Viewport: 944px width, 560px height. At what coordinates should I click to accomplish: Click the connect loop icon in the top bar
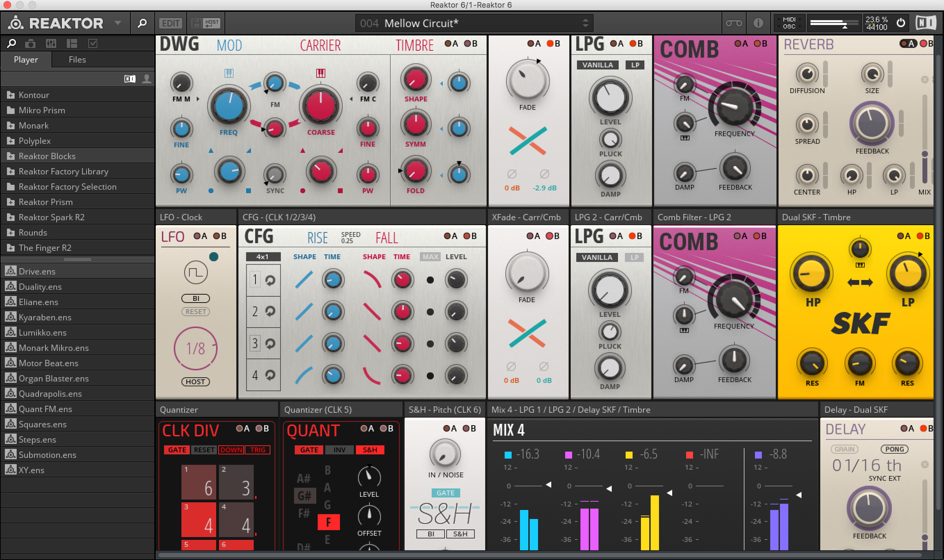733,23
